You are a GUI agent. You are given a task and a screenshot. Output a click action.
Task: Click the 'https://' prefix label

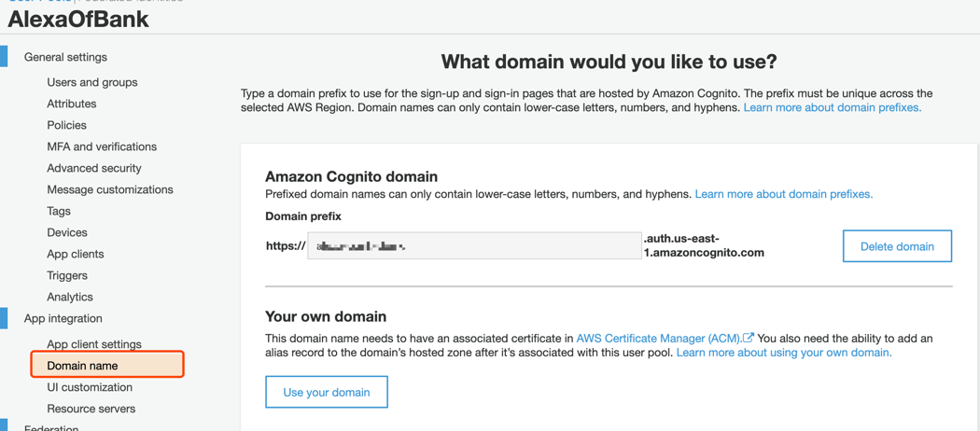point(285,246)
